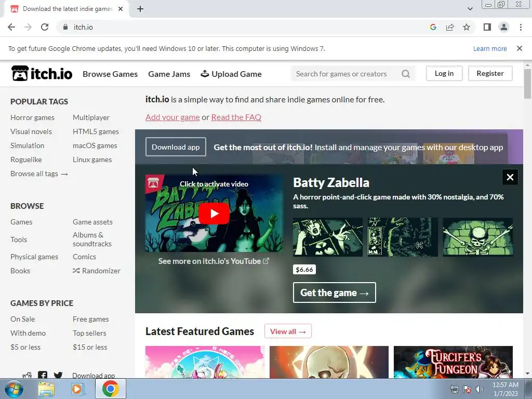
Task: Open Chrome side panel icon
Action: click(487, 27)
